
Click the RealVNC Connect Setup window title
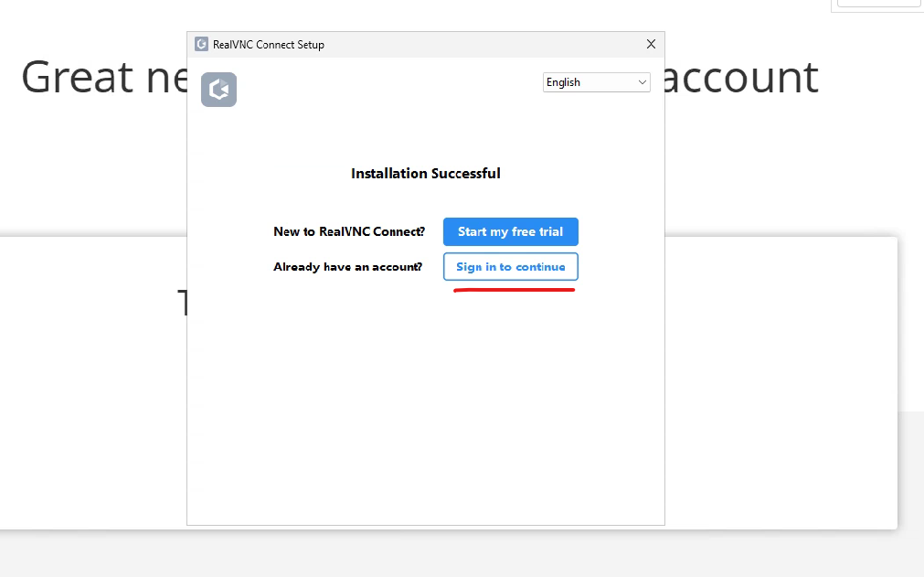pos(269,45)
